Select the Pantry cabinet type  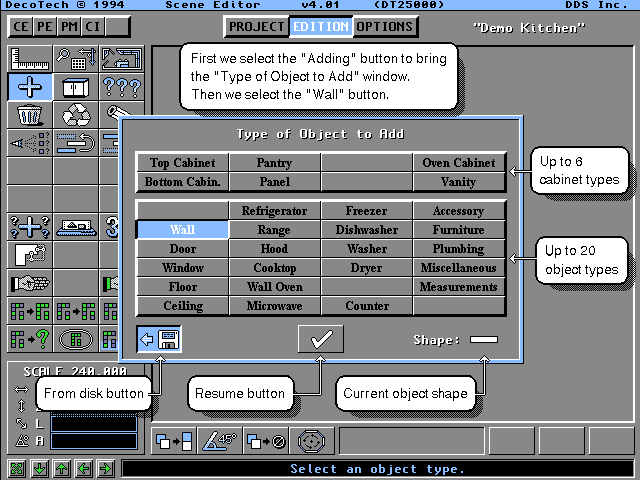coord(274,162)
